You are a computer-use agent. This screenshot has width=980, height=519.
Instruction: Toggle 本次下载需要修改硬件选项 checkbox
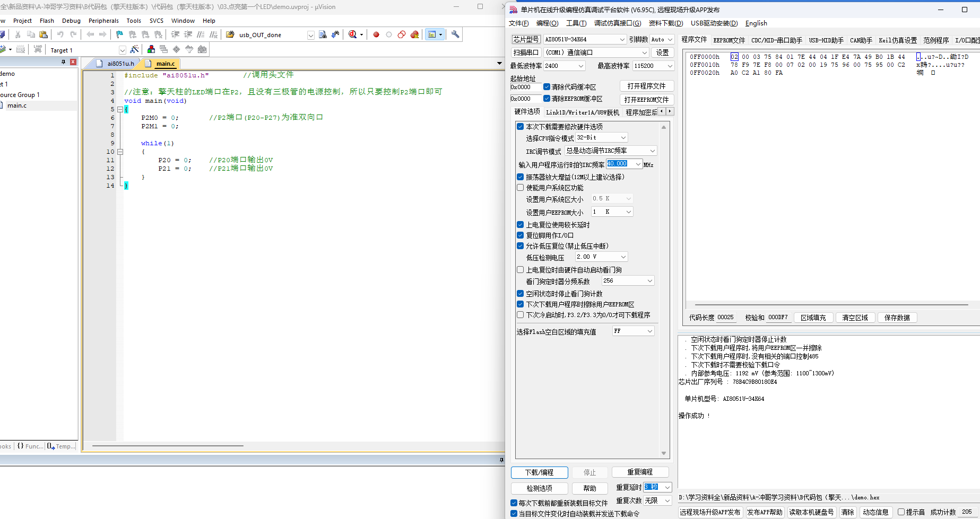click(521, 127)
